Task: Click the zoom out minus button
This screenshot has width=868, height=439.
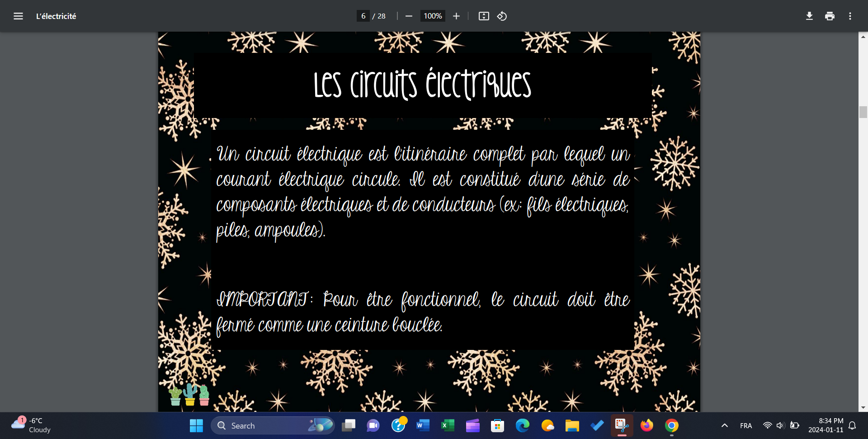Action: (409, 16)
